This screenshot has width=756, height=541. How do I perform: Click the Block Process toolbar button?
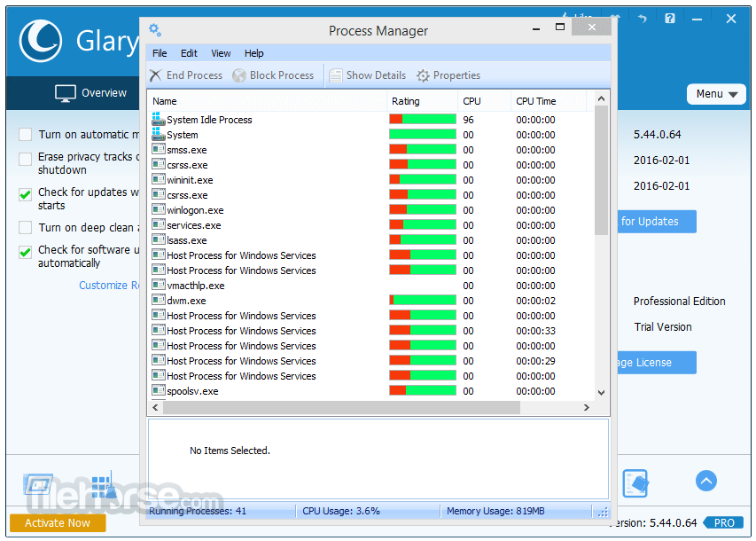point(273,75)
